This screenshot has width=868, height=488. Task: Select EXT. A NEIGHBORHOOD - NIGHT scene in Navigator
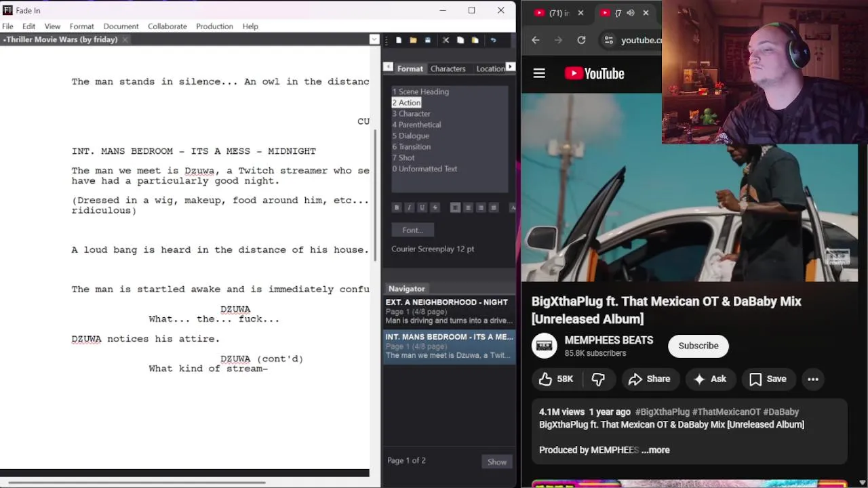tap(449, 311)
